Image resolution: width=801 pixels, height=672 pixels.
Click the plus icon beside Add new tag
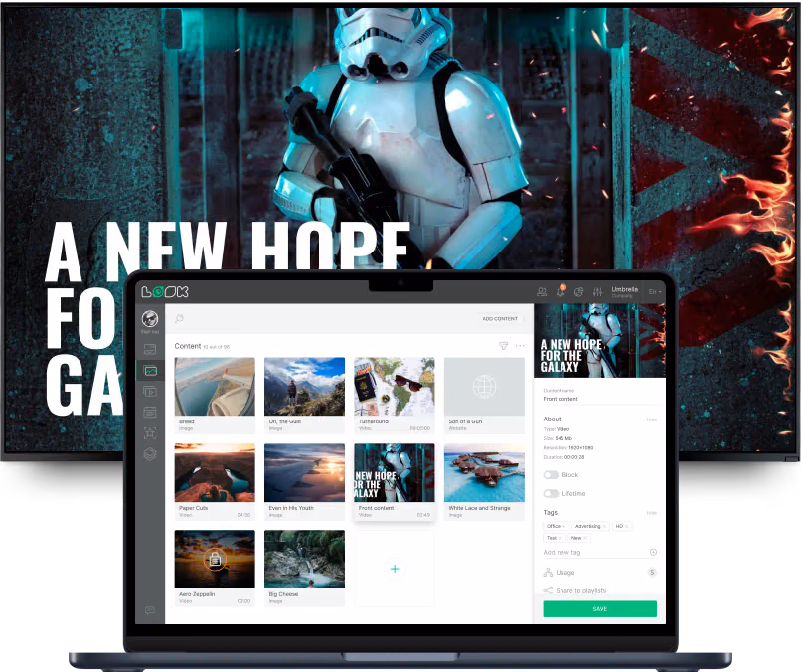[x=653, y=552]
